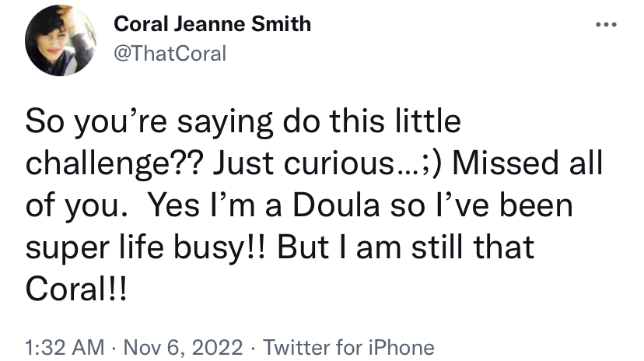Open Coral Jeanne Smith's profile avatar

(61, 40)
